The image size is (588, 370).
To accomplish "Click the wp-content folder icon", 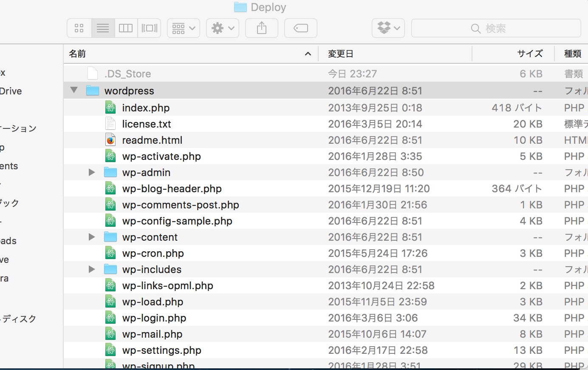I will point(110,237).
